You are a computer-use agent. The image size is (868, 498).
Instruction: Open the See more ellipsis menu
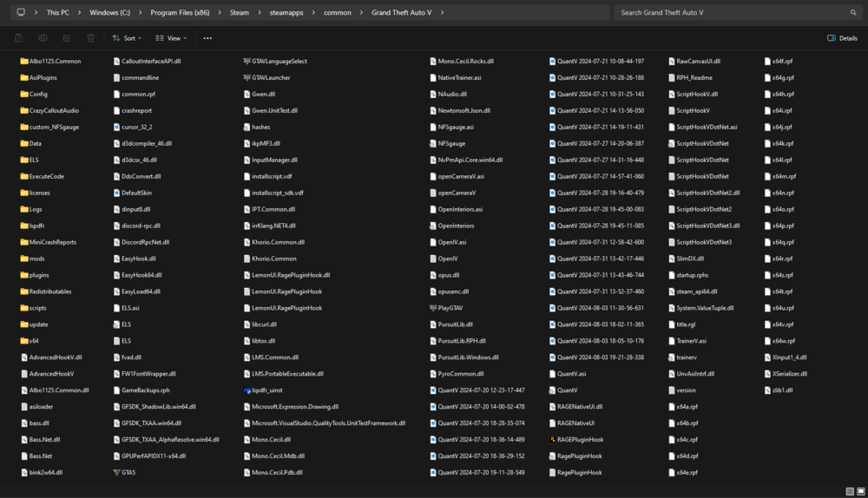(207, 38)
